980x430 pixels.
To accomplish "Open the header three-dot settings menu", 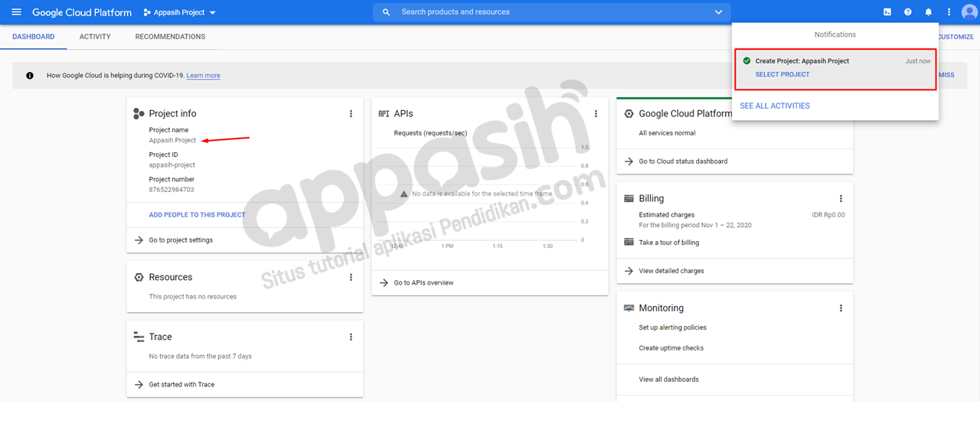I will (949, 12).
